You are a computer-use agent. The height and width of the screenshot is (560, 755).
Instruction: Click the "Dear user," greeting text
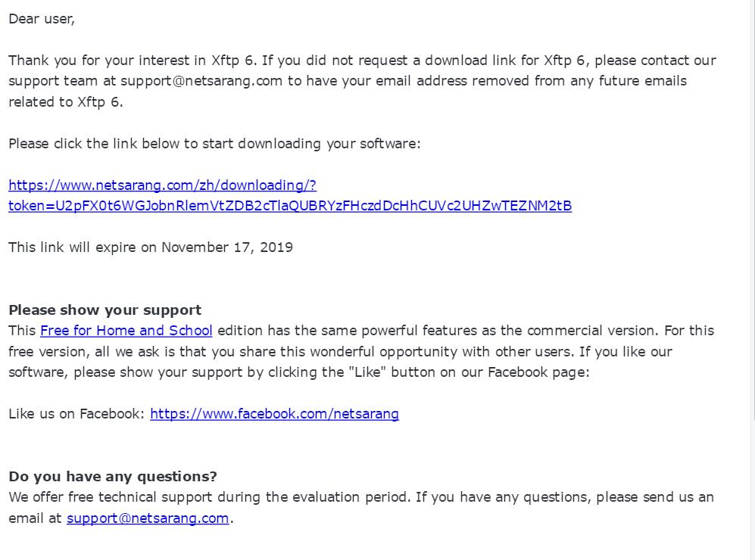[x=42, y=19]
